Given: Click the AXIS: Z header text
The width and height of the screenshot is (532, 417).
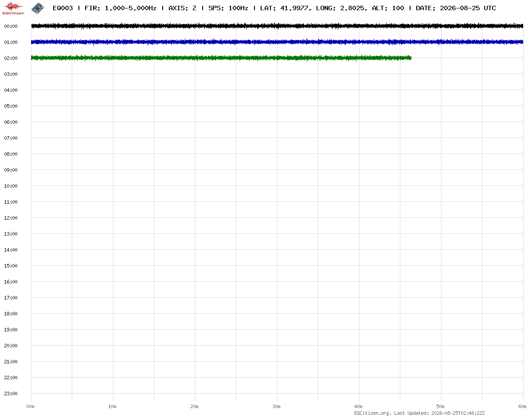Looking at the screenshot, I should (x=183, y=8).
